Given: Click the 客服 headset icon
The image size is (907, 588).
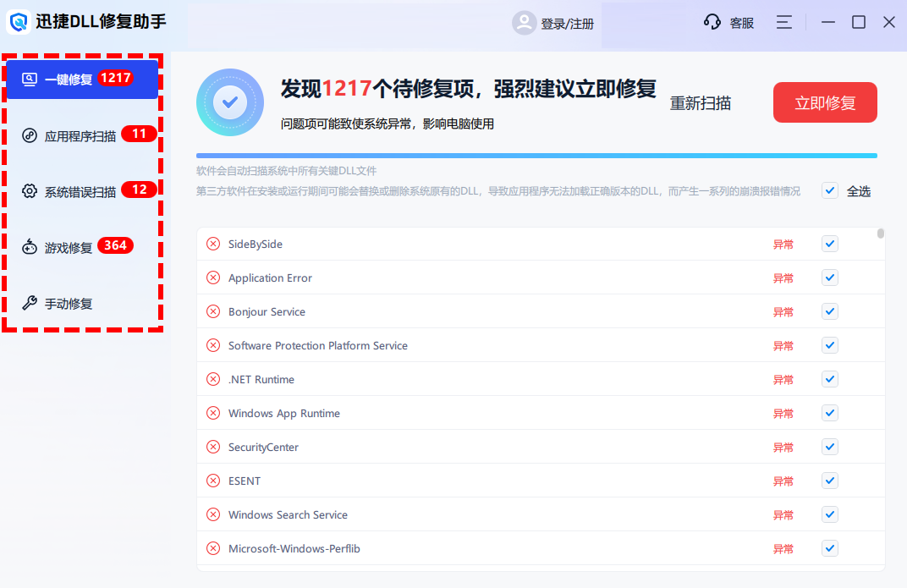Looking at the screenshot, I should click(712, 22).
